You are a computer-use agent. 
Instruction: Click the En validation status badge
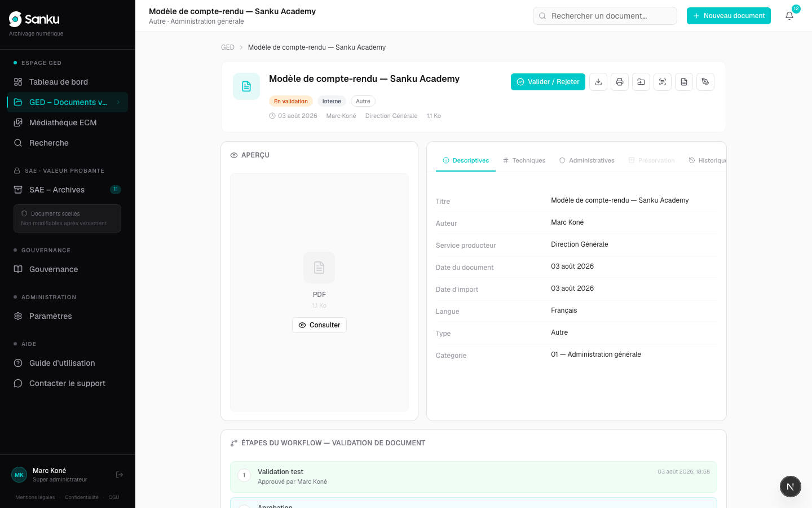[291, 101]
